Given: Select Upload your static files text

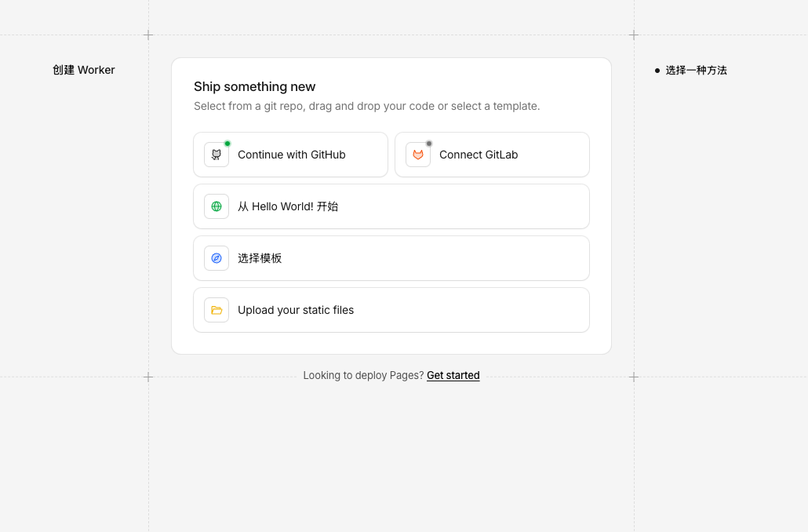Looking at the screenshot, I should tap(296, 310).
